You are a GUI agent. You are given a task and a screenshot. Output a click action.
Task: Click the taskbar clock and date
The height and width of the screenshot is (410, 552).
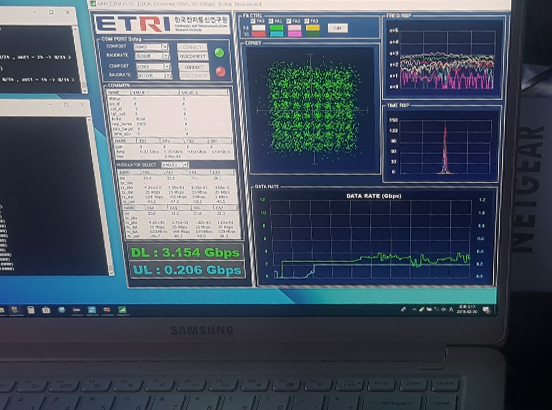coord(466,309)
